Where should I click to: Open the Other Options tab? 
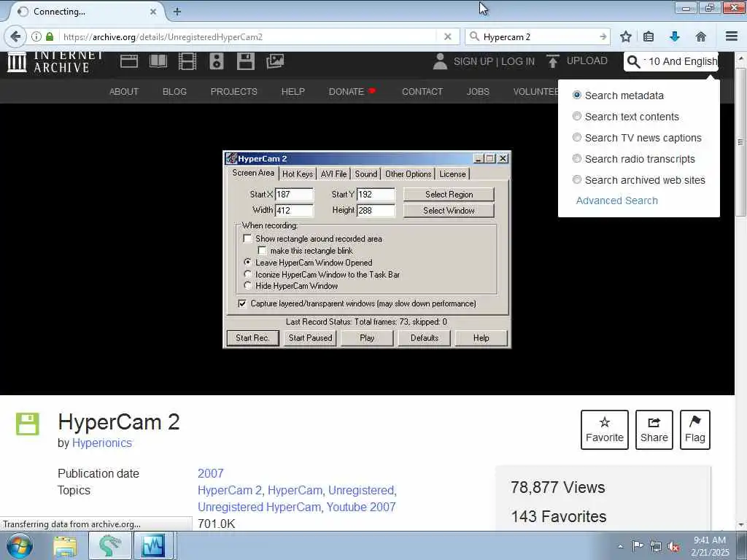tap(409, 174)
